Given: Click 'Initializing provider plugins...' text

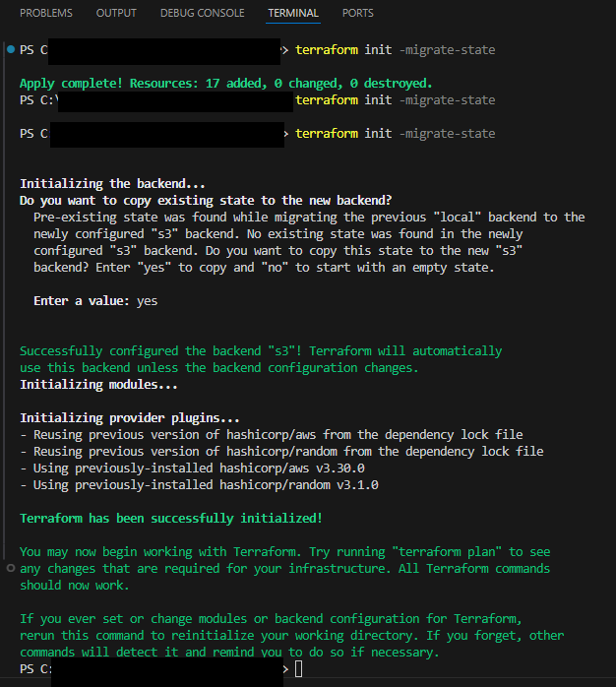Looking at the screenshot, I should pyautogui.click(x=130, y=418).
